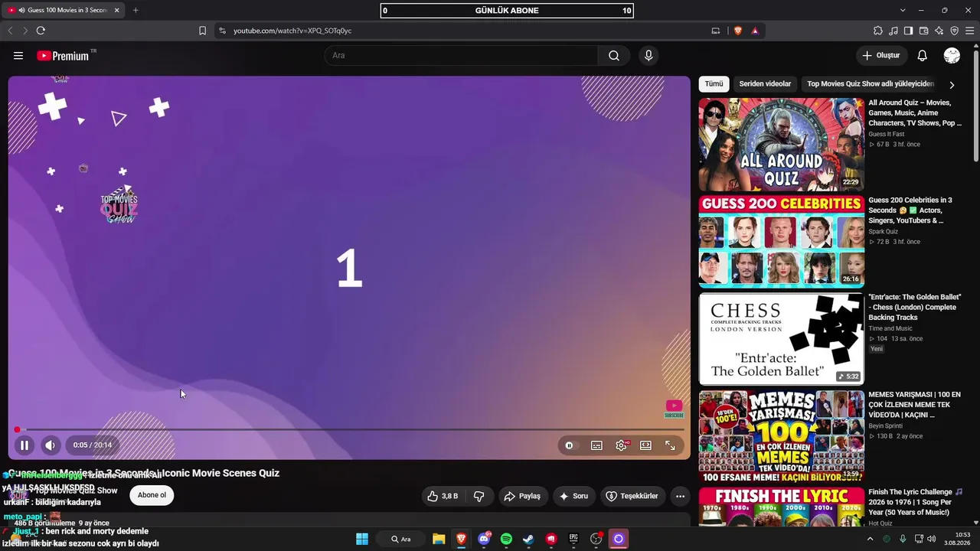Viewport: 980px width, 551px height.
Task: Open a new browser tab
Action: coord(136,10)
